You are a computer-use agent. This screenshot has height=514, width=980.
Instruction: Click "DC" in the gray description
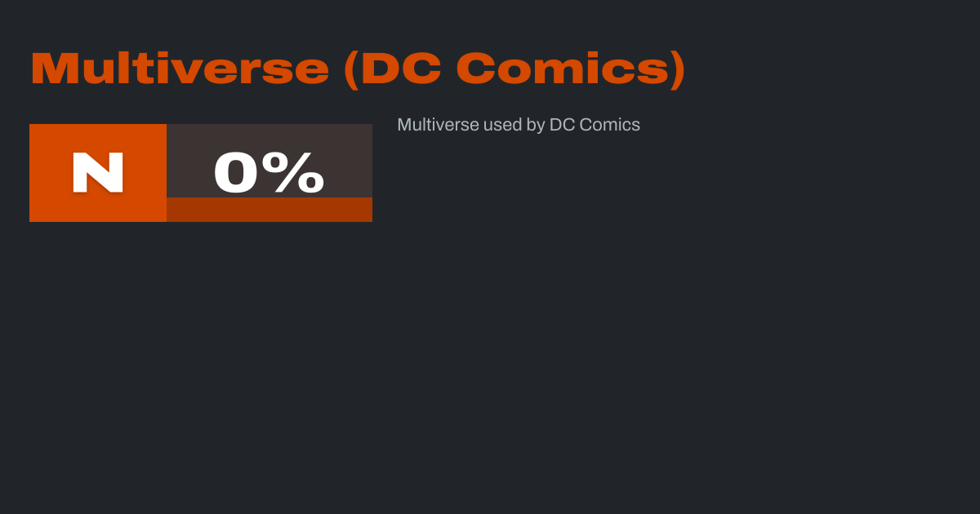(562, 125)
